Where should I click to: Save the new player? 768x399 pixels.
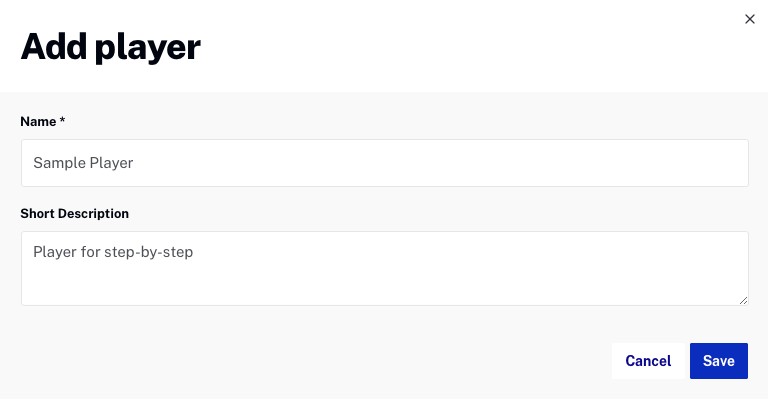pos(719,361)
